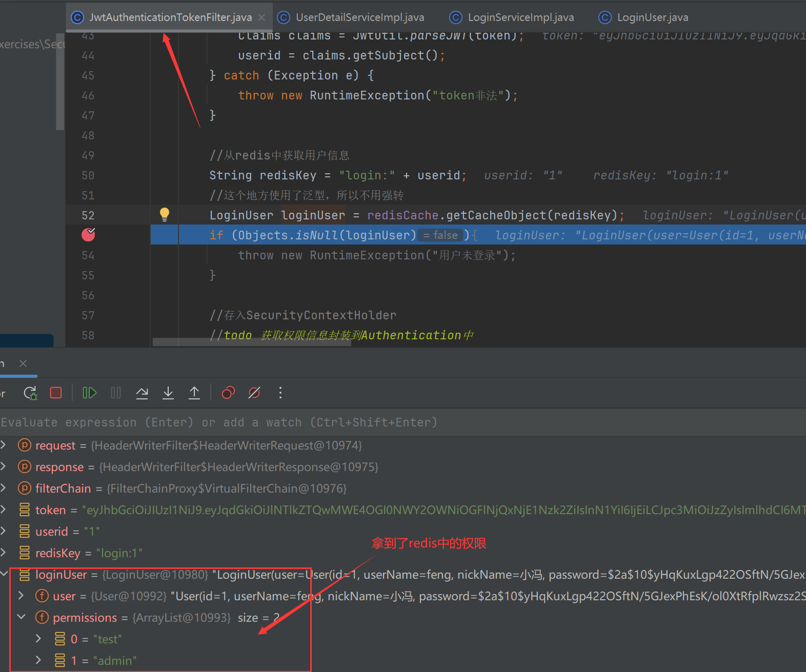The image size is (806, 672).
Task: Open LoginServiceImpl.java tab
Action: (x=512, y=17)
